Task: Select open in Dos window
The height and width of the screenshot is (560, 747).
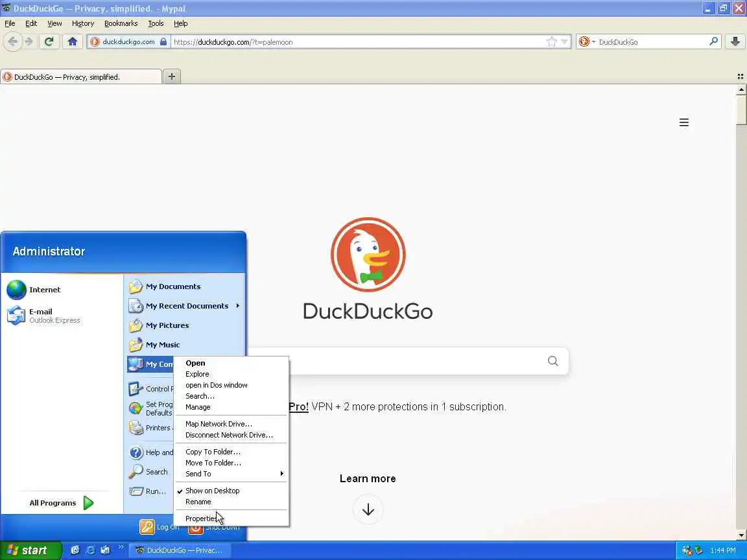Action: 231,385
